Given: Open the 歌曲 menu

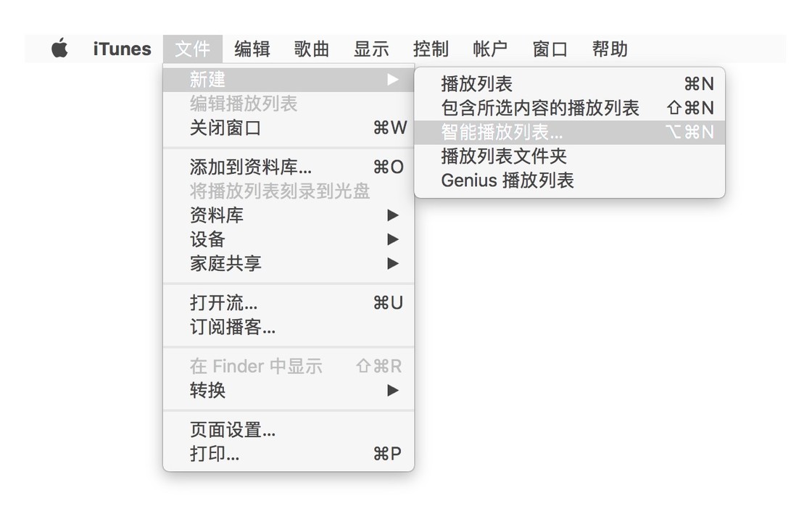Looking at the screenshot, I should [312, 49].
